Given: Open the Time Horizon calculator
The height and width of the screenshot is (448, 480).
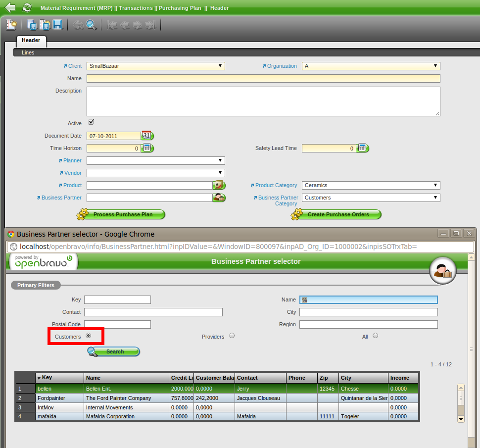Looking at the screenshot, I should click(x=147, y=148).
